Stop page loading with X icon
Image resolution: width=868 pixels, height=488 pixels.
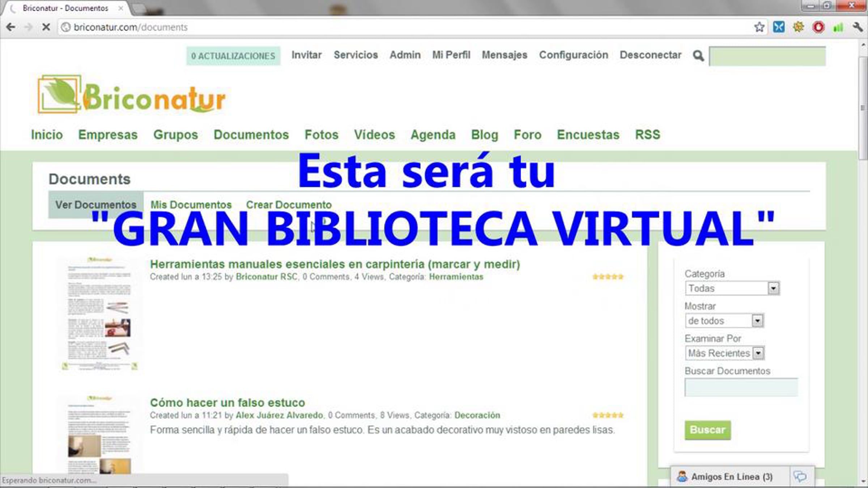point(46,27)
